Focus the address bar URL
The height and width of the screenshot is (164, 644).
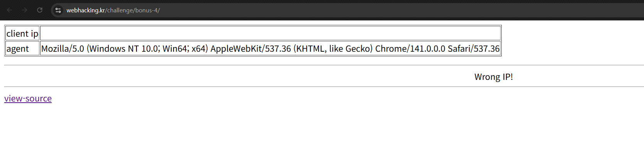[x=309, y=10]
